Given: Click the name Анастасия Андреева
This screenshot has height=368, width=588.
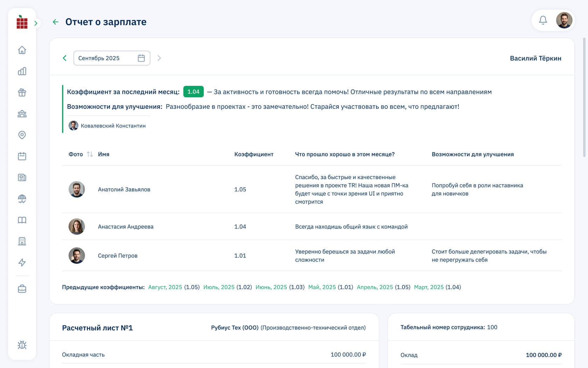Looking at the screenshot, I should pyautogui.click(x=126, y=226).
